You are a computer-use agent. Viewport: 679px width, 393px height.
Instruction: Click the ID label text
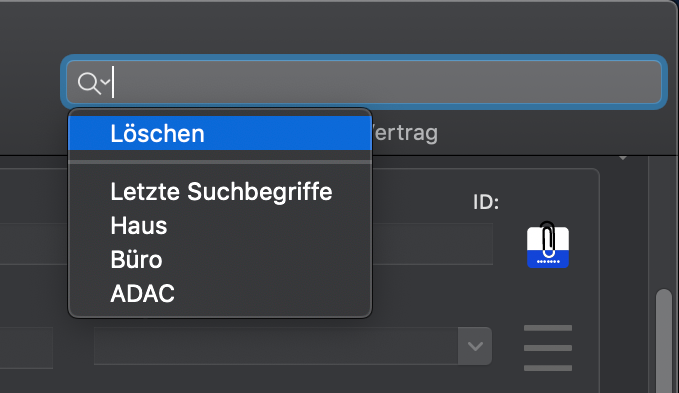[x=486, y=202]
